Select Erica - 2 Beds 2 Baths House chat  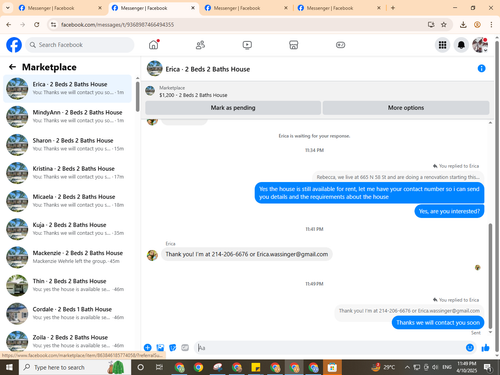[67, 88]
